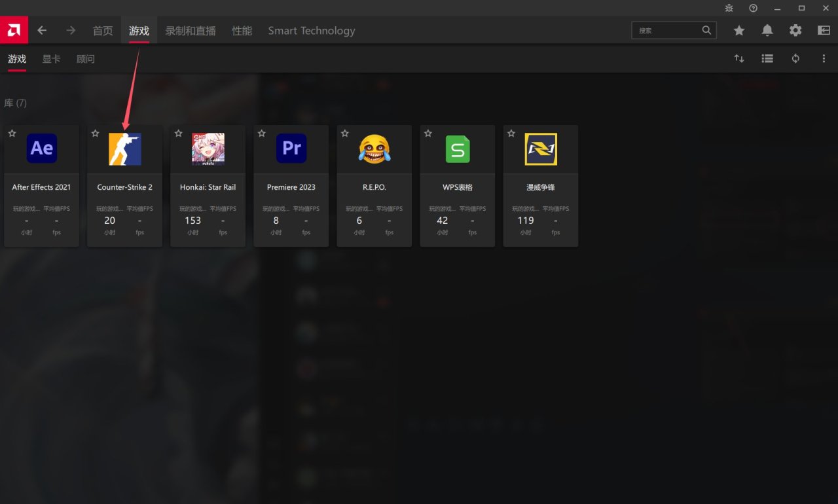Click the "Honkai: Star Rail" title
This screenshot has height=504, width=838.
coord(208,187)
